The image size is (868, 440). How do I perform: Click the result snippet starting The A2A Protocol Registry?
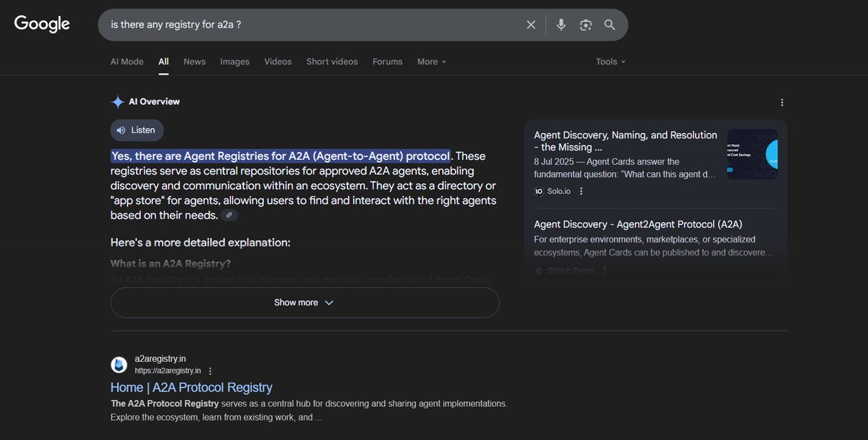[x=310, y=410]
